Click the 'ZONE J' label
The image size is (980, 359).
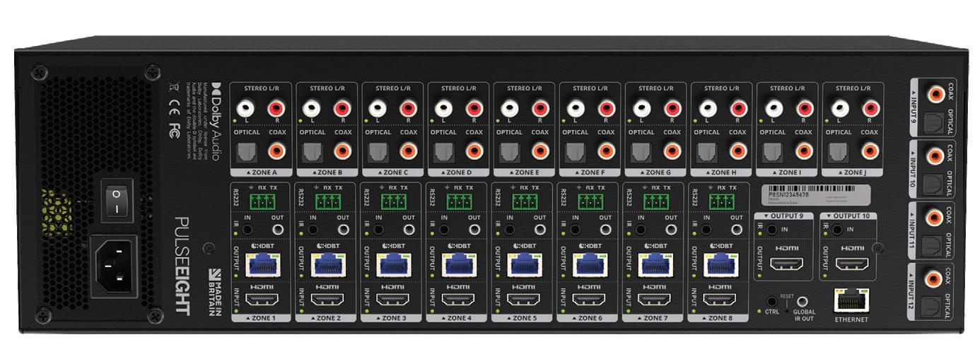tap(855, 172)
